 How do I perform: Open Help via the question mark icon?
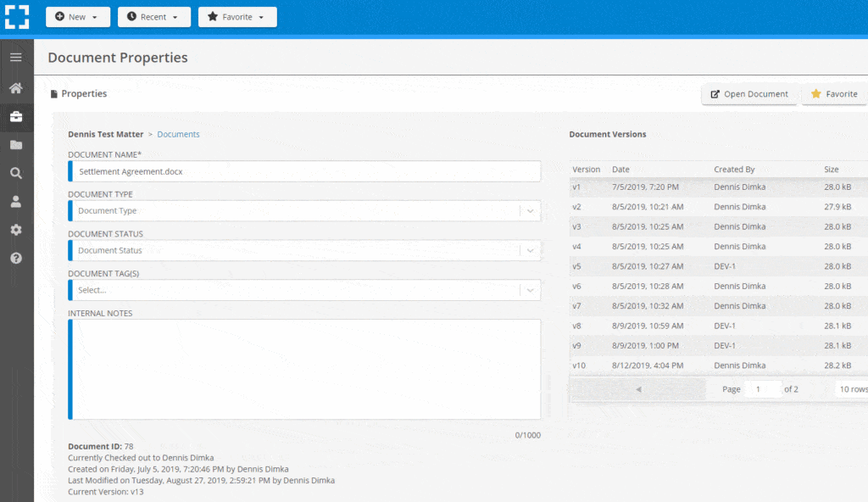pyautogui.click(x=15, y=257)
